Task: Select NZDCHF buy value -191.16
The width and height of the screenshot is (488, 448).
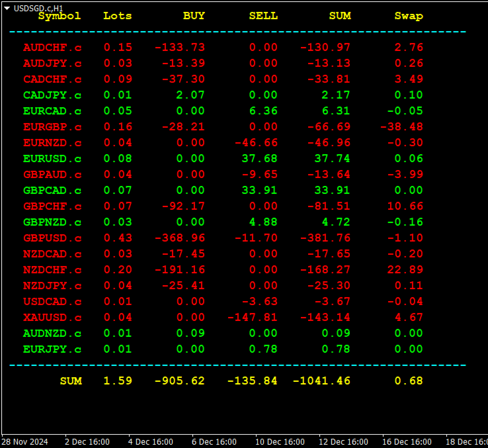Action: [x=180, y=270]
